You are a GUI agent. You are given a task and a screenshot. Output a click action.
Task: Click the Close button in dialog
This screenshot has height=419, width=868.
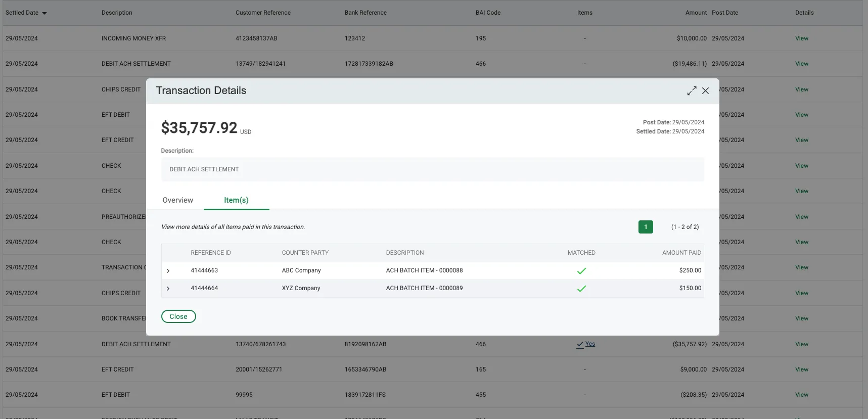click(178, 316)
